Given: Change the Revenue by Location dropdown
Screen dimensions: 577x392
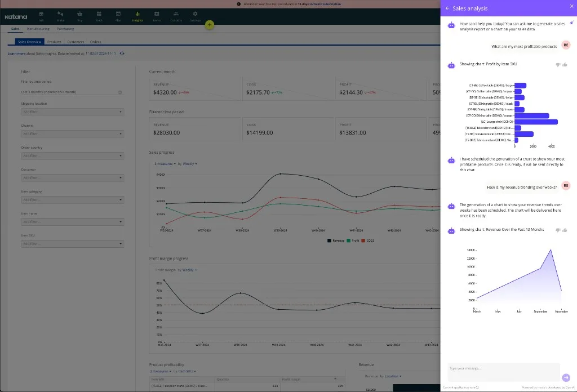Looking at the screenshot, I should click(x=393, y=376).
